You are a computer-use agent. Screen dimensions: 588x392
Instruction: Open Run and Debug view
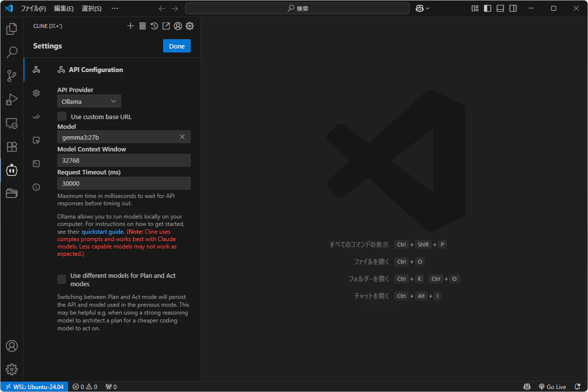(x=12, y=99)
